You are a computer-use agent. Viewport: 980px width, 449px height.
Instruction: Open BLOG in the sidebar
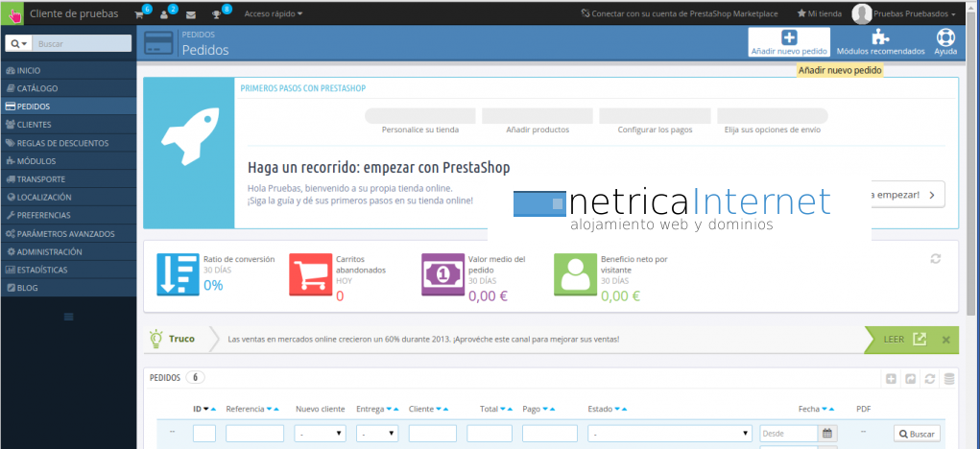tap(69, 289)
